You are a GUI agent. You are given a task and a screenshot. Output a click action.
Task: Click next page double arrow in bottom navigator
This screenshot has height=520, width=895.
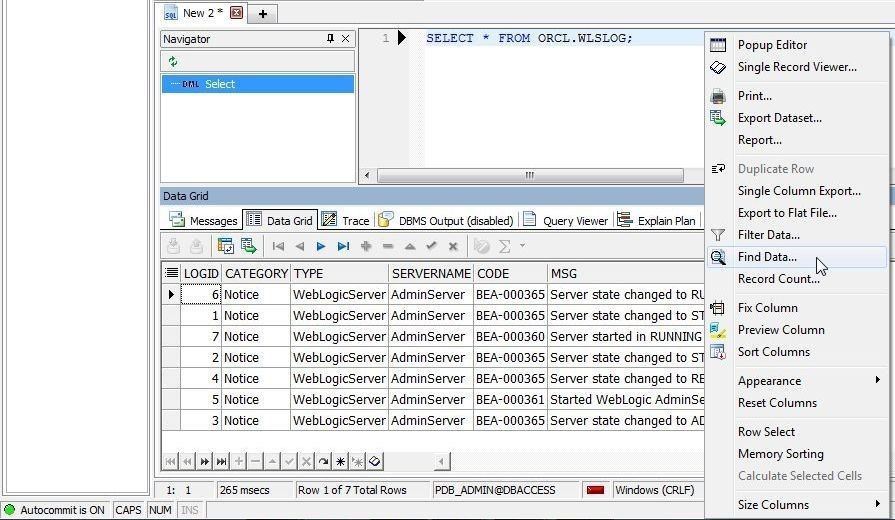pos(204,461)
